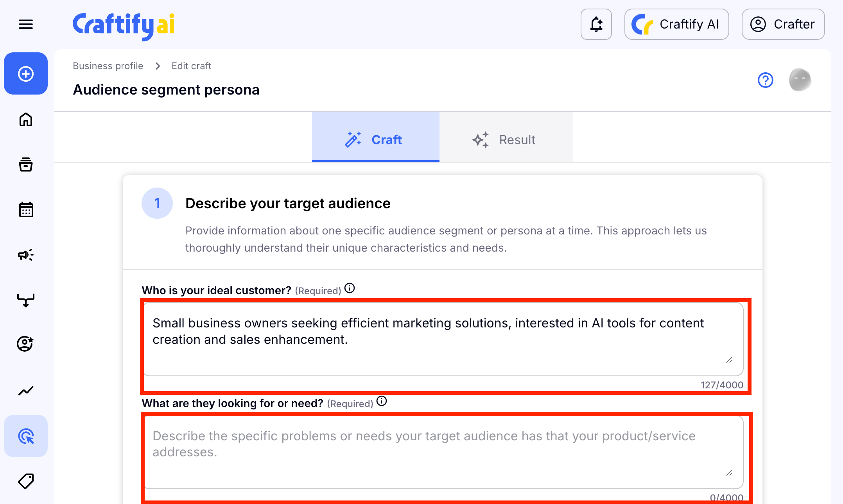Switch to the Result tab
The height and width of the screenshot is (504, 843).
506,139
